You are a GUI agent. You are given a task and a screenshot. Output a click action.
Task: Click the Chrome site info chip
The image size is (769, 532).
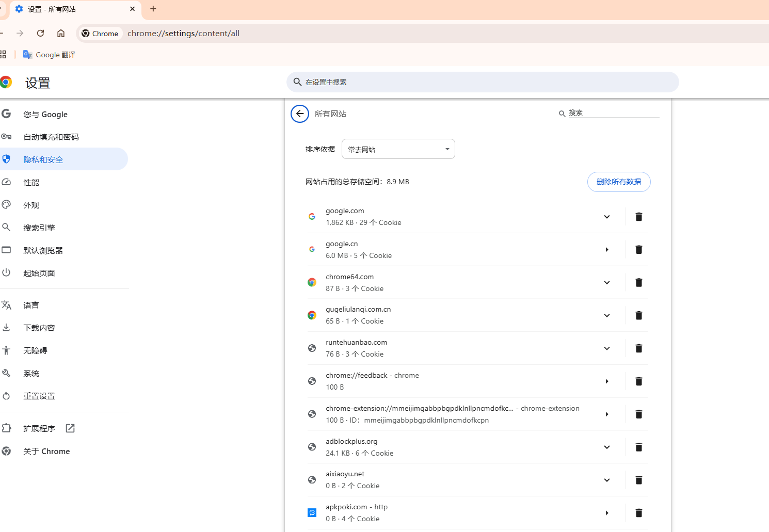(100, 34)
